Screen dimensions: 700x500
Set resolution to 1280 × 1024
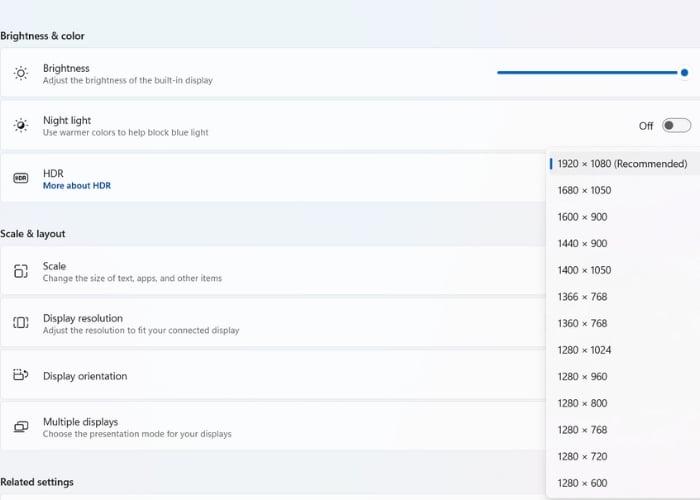click(x=584, y=350)
